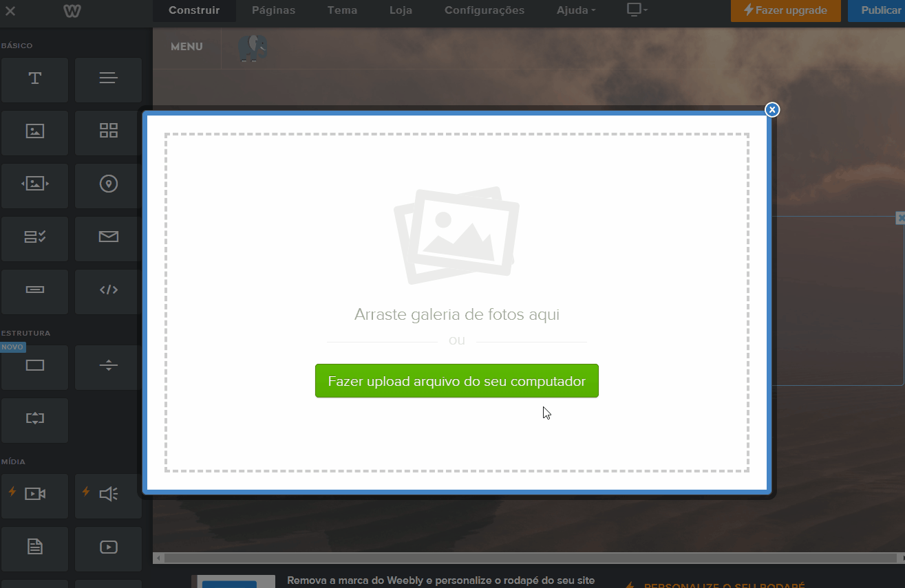The image size is (905, 588).
Task: Select the Title text element
Action: click(x=35, y=80)
